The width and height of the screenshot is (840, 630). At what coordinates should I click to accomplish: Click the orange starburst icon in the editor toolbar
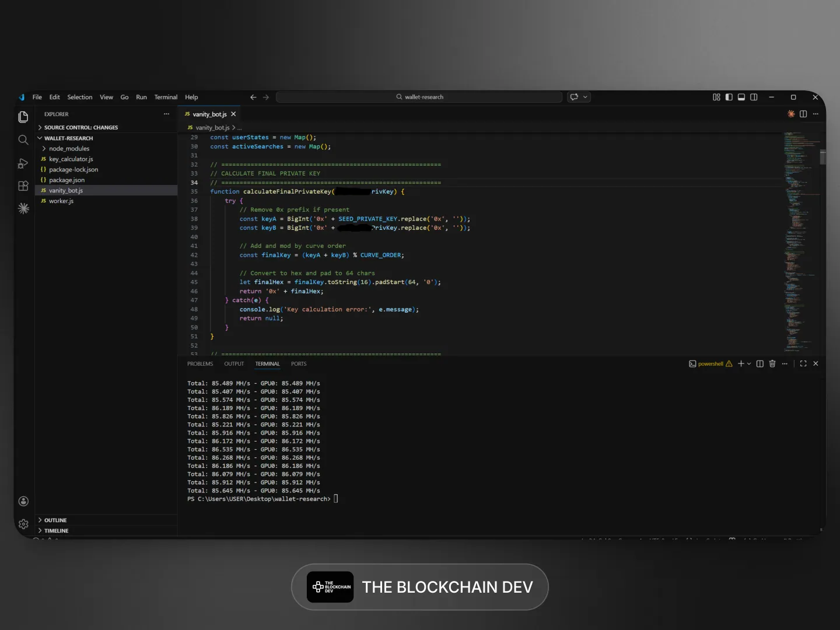point(791,114)
